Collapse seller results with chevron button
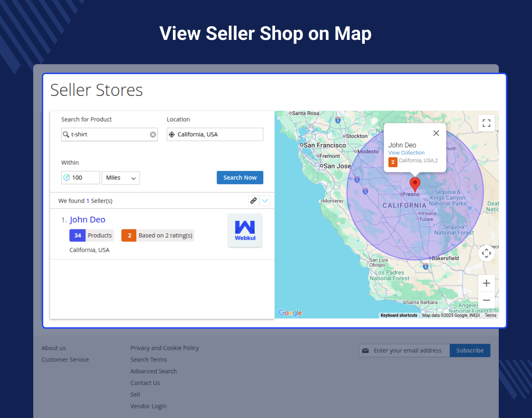This screenshot has height=418, width=532. coord(265,200)
